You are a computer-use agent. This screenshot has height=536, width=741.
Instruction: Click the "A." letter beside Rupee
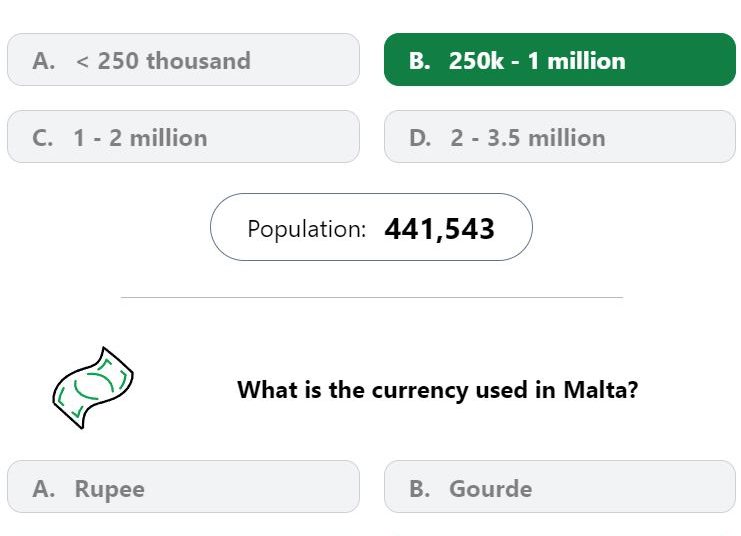(x=43, y=489)
